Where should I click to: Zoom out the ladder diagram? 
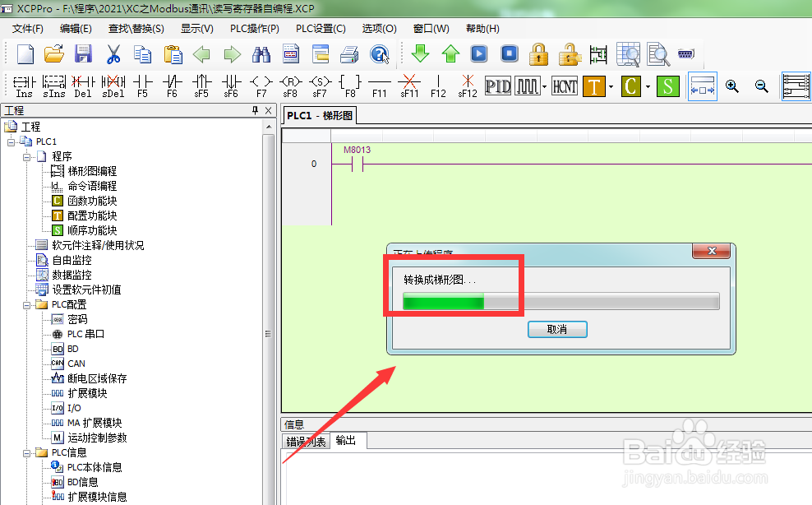pos(761,86)
